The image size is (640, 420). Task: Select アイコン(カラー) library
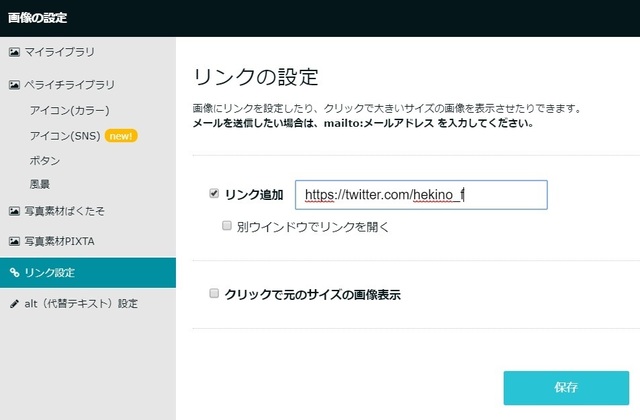coord(70,111)
